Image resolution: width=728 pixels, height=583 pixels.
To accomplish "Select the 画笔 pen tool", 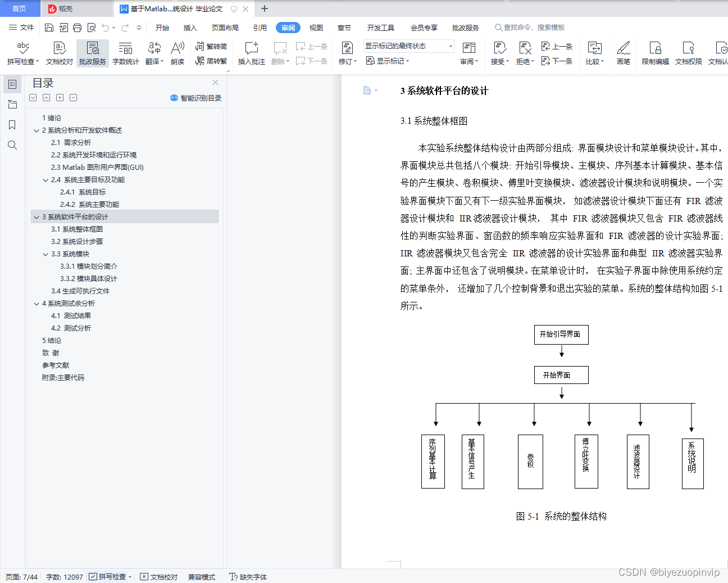I will pyautogui.click(x=624, y=53).
